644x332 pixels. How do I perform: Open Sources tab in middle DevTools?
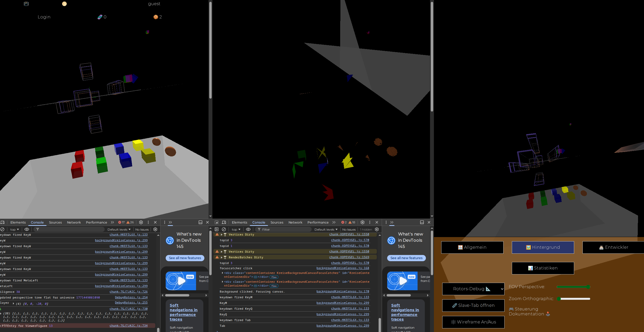point(277,222)
